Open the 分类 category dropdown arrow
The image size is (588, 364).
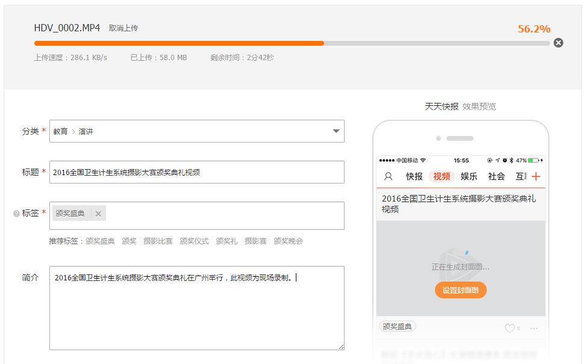tap(336, 131)
